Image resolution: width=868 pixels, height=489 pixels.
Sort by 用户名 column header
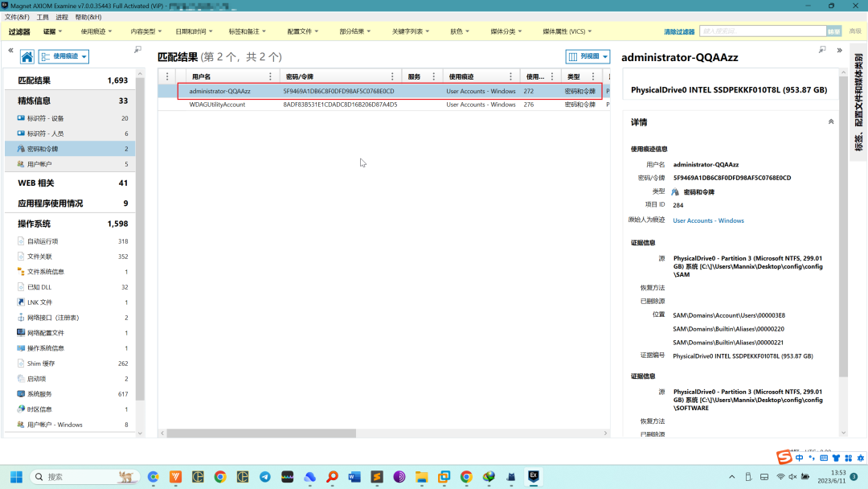click(x=202, y=76)
